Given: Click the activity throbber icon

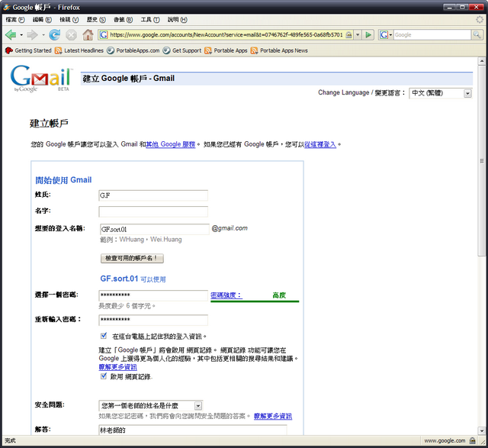Looking at the screenshot, I should coord(480,20).
